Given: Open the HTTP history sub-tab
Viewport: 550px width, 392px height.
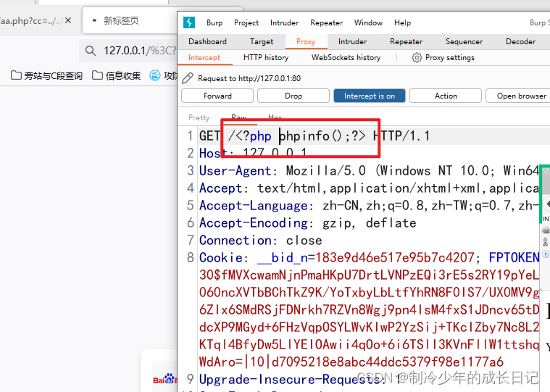Looking at the screenshot, I should (266, 57).
